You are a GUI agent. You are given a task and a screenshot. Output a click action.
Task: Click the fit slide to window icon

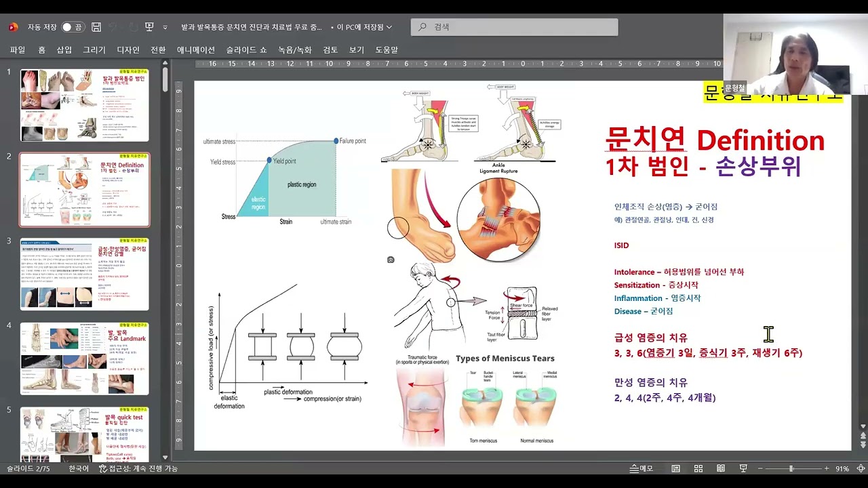click(861, 468)
